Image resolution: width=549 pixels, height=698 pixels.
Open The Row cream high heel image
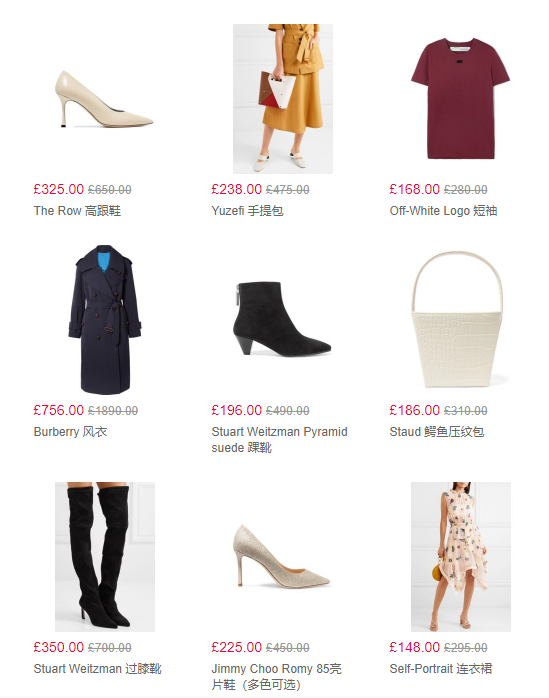pyautogui.click(x=105, y=99)
